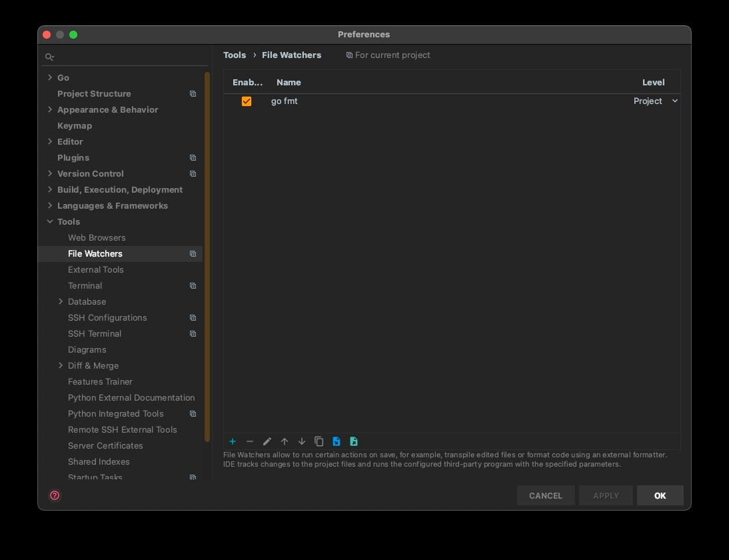The width and height of the screenshot is (729, 560).
Task: Open Tools in the breadcrumb path
Action: pyautogui.click(x=235, y=55)
